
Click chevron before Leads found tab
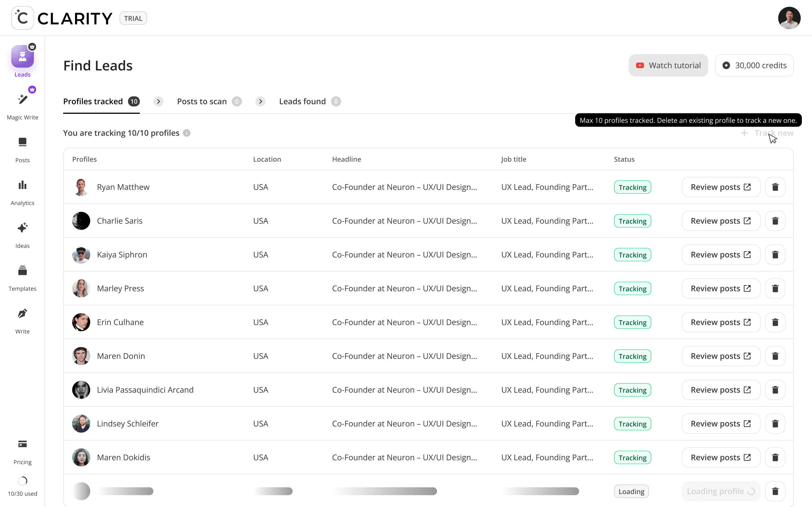[261, 101]
